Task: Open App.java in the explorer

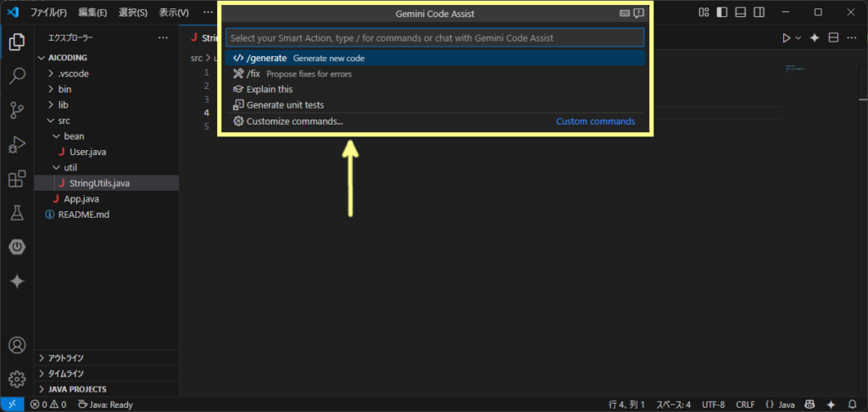Action: [x=106, y=199]
